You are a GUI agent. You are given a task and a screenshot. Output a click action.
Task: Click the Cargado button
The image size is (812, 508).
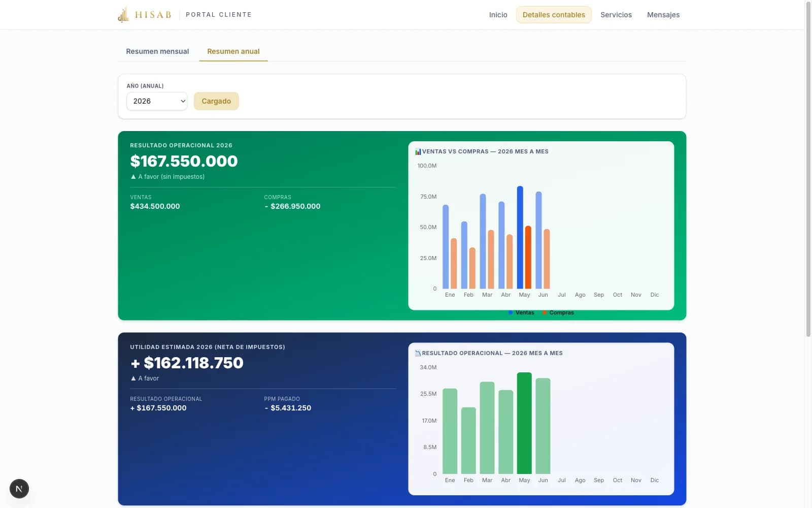pyautogui.click(x=216, y=101)
